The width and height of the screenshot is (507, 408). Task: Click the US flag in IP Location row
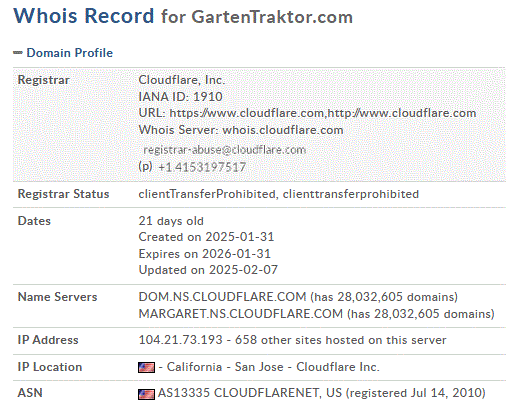(146, 367)
